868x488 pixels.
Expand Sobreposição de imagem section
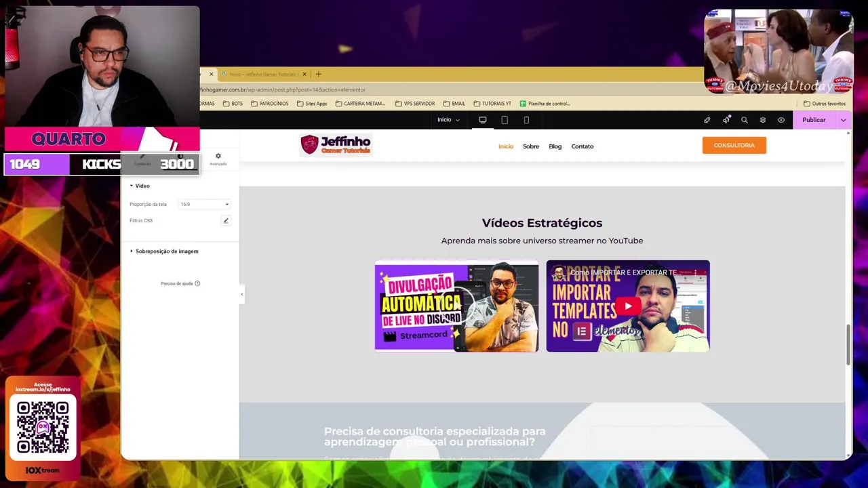click(164, 251)
